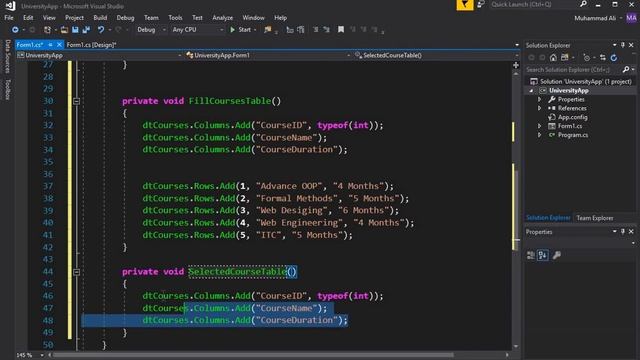
Task: Click the split editor handle above scrollbar
Action: point(516,65)
